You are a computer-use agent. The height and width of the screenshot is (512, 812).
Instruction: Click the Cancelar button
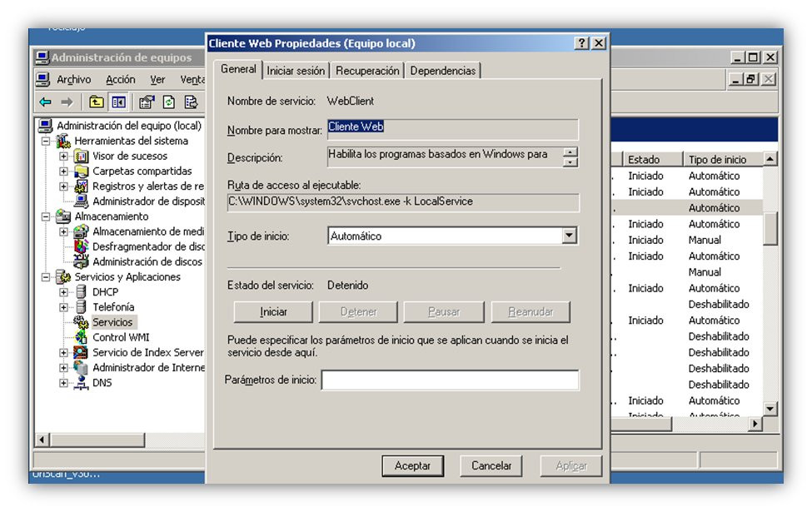(x=491, y=465)
